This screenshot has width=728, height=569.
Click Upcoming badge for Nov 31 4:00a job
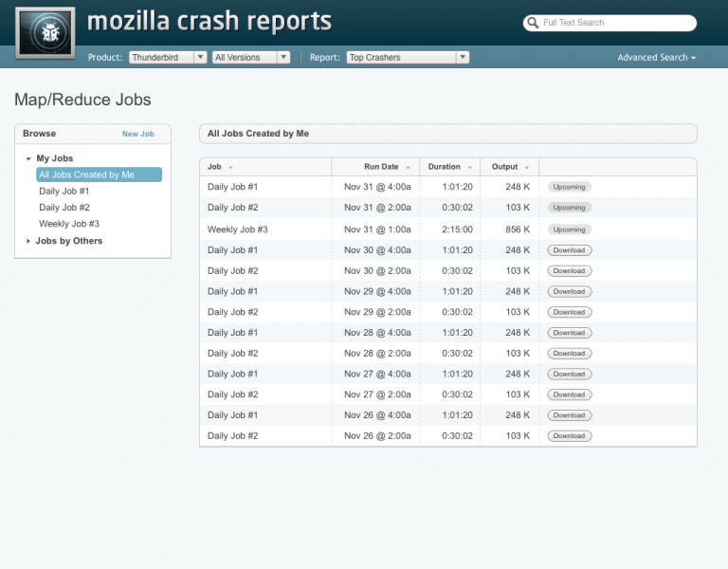pos(569,187)
